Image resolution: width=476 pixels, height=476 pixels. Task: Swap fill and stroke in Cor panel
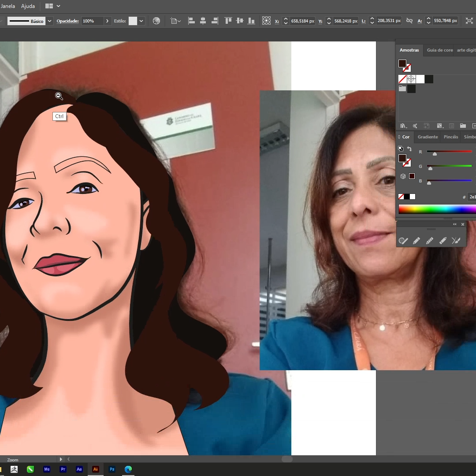409,149
